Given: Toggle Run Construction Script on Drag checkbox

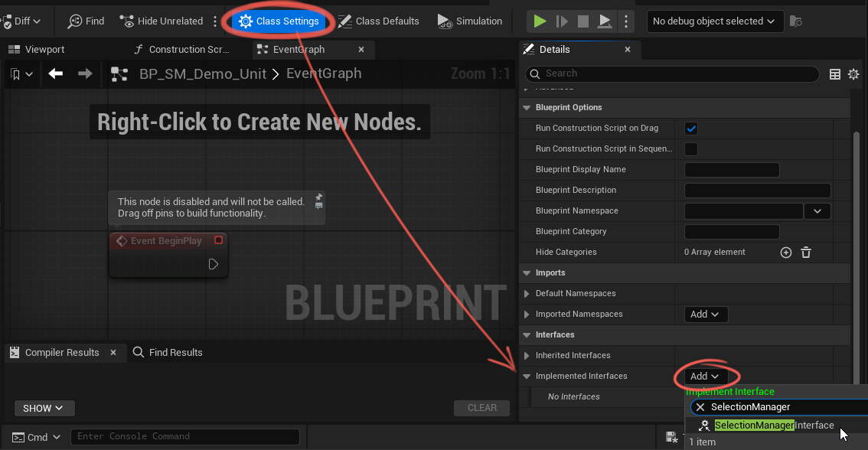Looking at the screenshot, I should coord(691,129).
